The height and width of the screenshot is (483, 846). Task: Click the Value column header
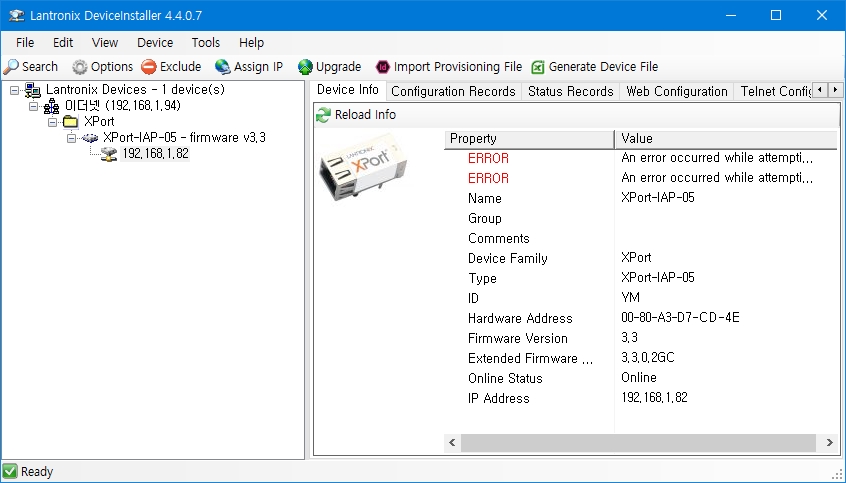click(726, 139)
